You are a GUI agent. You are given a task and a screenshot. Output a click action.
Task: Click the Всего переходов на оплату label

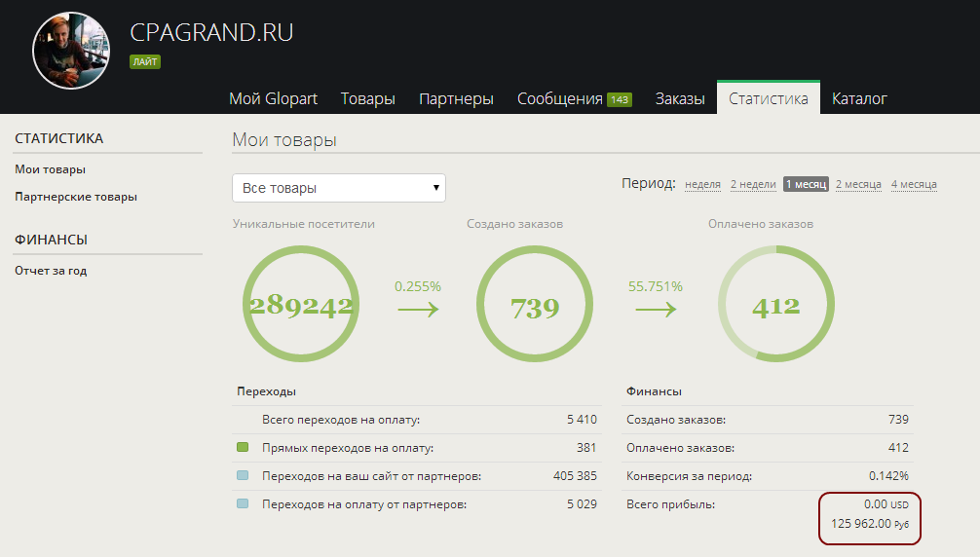pos(341,420)
